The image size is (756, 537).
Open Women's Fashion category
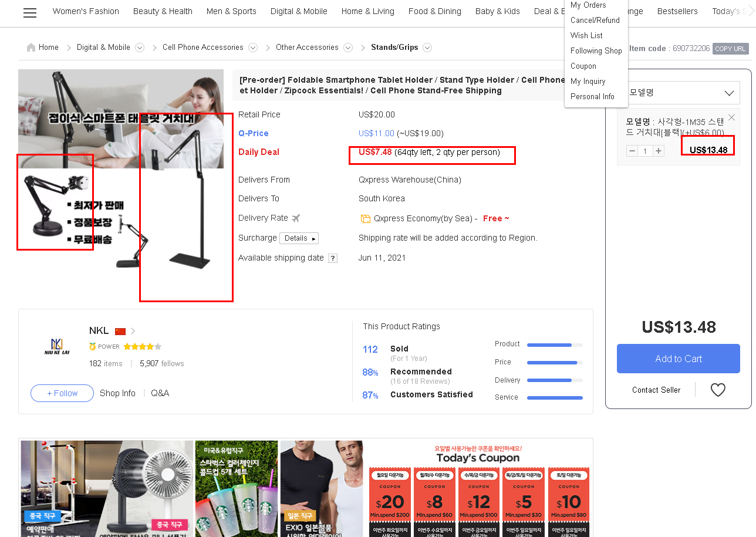(x=86, y=11)
